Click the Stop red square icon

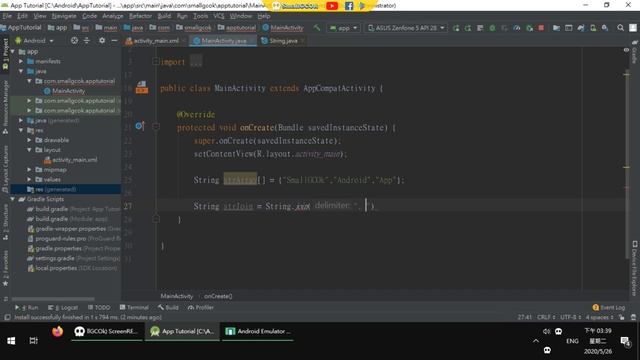[x=541, y=28]
